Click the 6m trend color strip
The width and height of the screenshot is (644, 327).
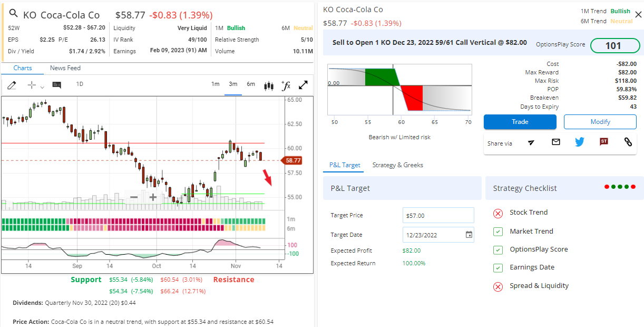[x=134, y=228]
